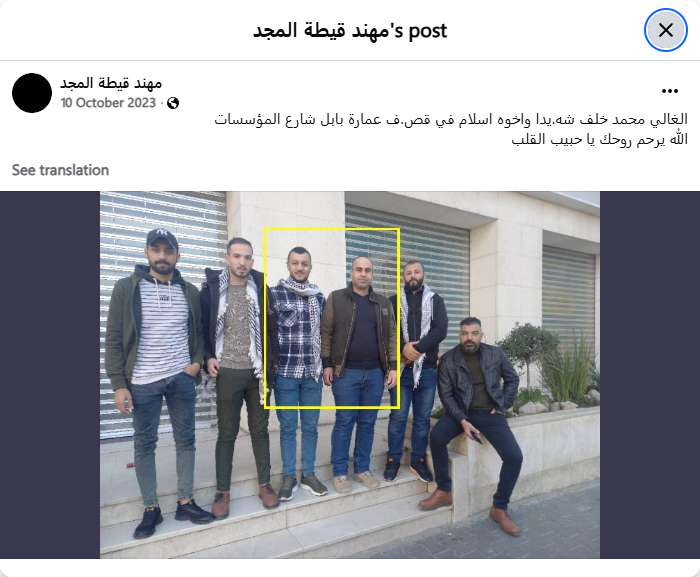Open the author's black circular profile picture

pos(32,93)
